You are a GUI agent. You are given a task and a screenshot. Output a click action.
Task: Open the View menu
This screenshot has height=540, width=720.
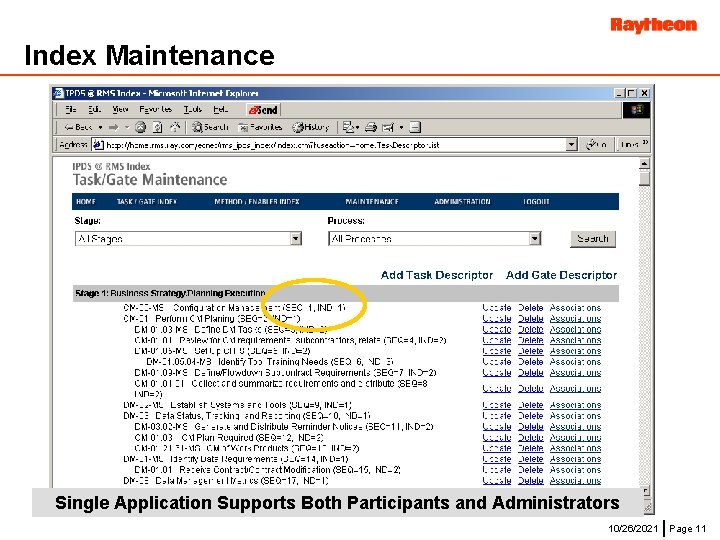point(120,109)
